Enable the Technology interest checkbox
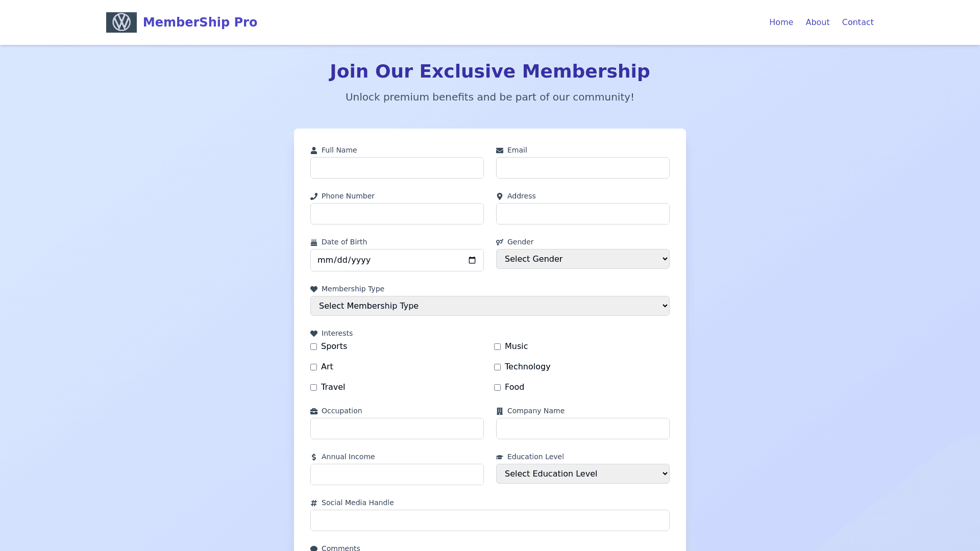The width and height of the screenshot is (980, 551). (x=498, y=367)
